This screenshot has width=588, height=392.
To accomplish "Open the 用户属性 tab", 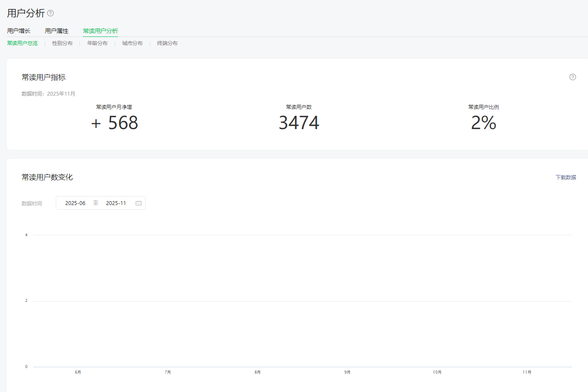I will tap(57, 31).
